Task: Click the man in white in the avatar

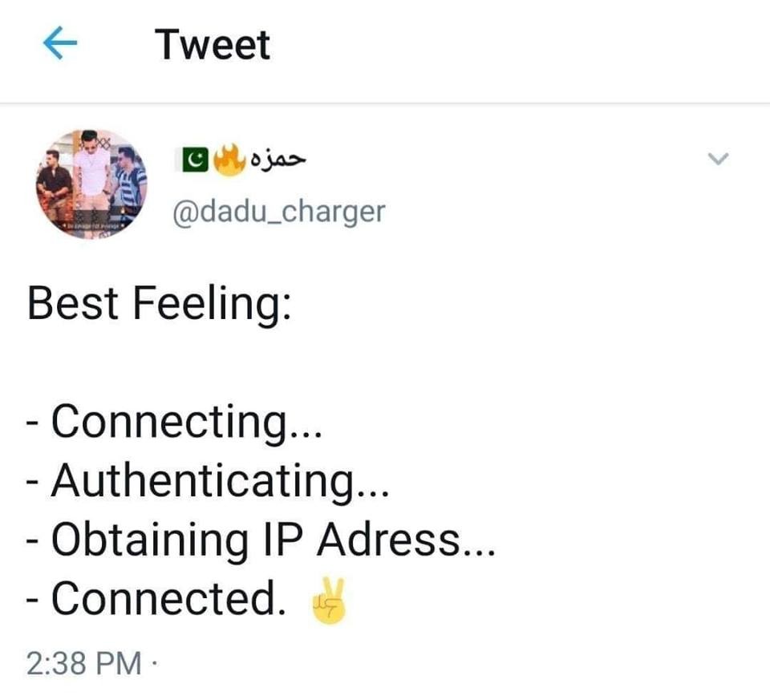Action: point(93,172)
